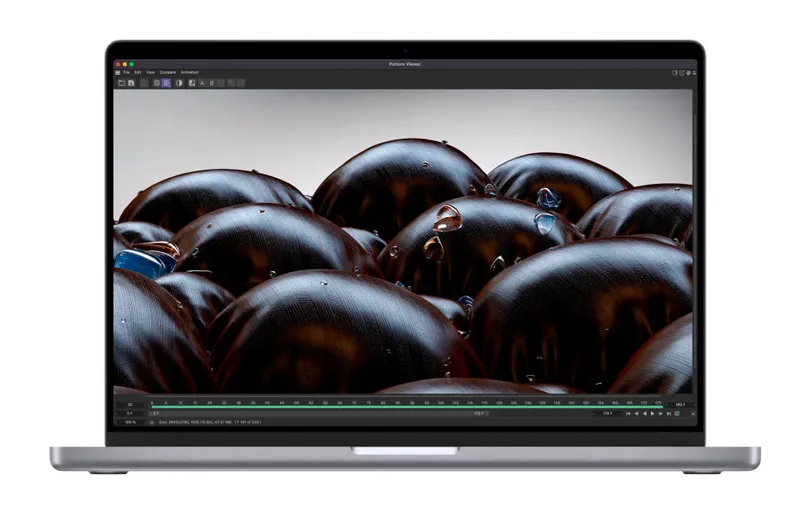Jump to the last frame of animation
This screenshot has width=800, height=505.
tap(669, 413)
